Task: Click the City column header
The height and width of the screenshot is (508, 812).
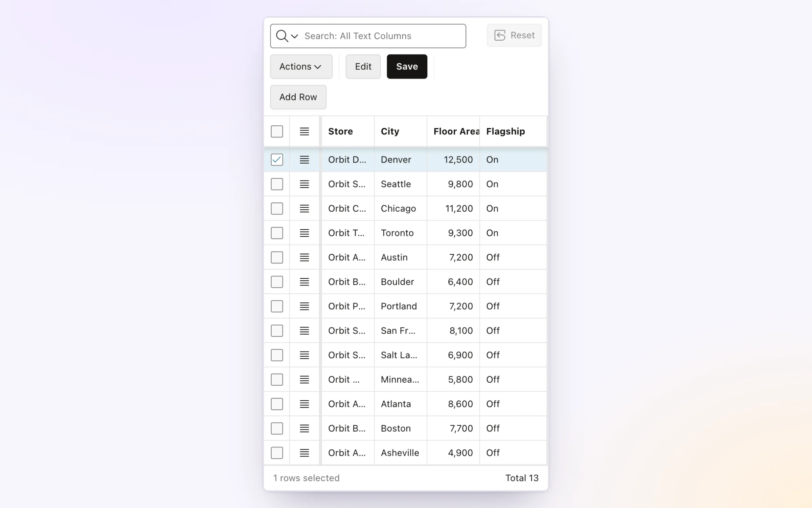Action: pyautogui.click(x=401, y=131)
